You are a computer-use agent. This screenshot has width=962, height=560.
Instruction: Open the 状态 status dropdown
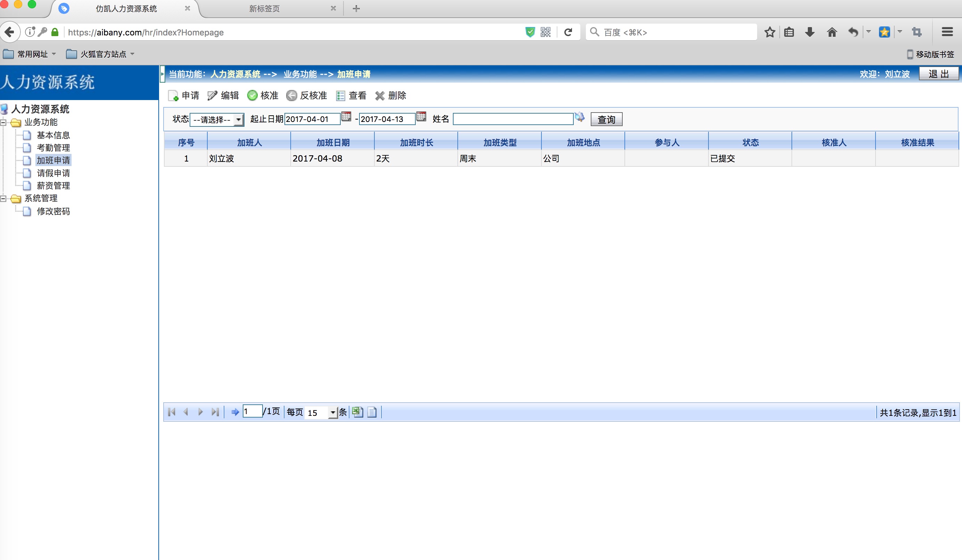217,120
